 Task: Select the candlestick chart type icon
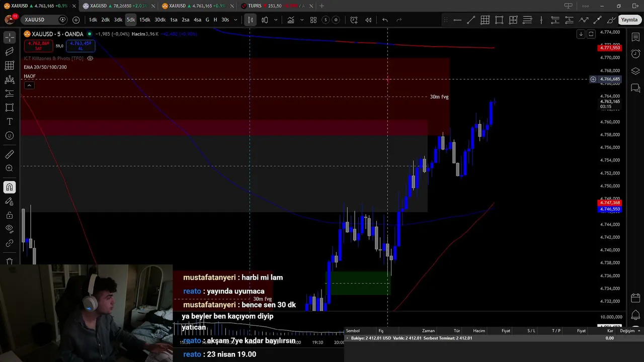[265, 20]
